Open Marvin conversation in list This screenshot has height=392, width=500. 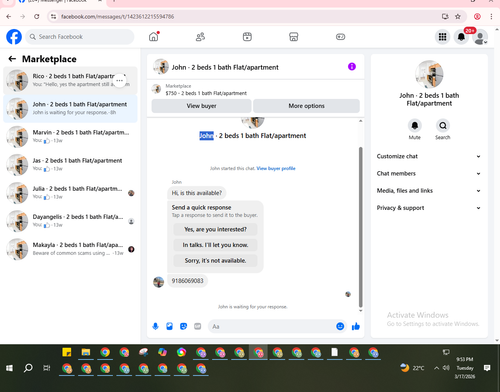click(x=70, y=137)
